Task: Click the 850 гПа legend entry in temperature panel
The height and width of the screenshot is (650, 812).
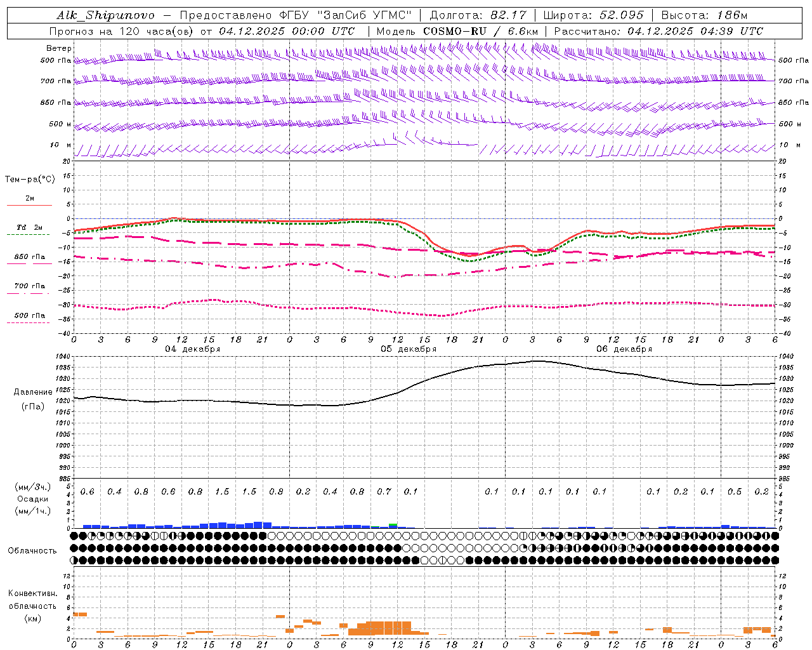Action: (x=29, y=257)
